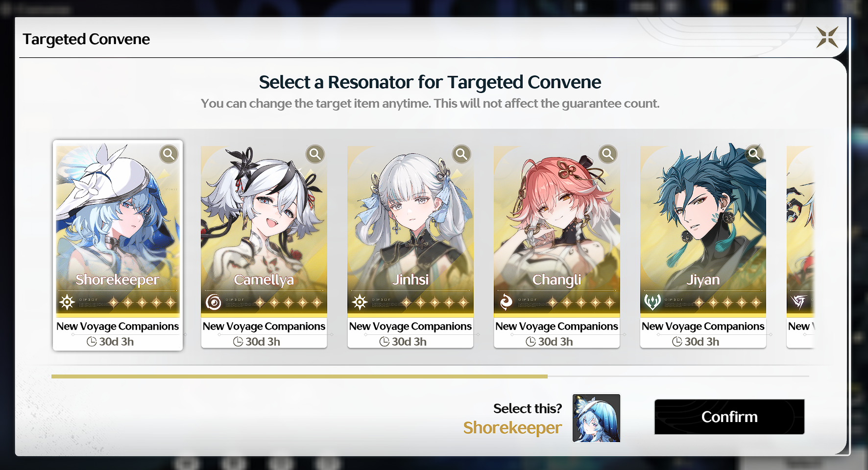
Task: Click Jiyan's Aero element icon
Action: tap(652, 302)
